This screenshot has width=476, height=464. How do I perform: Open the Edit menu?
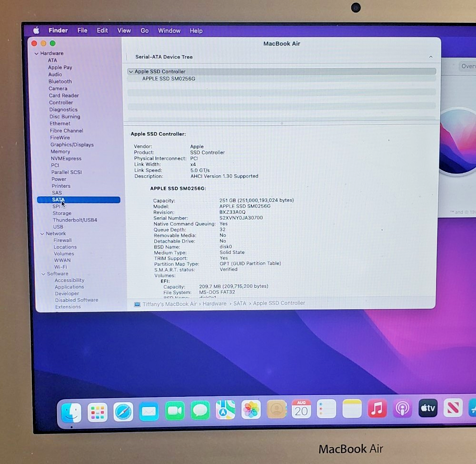tap(102, 30)
